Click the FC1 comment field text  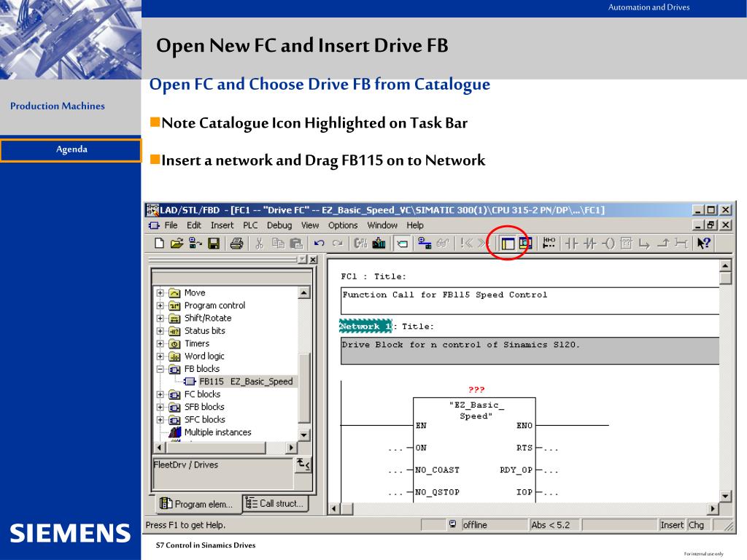[x=445, y=295]
